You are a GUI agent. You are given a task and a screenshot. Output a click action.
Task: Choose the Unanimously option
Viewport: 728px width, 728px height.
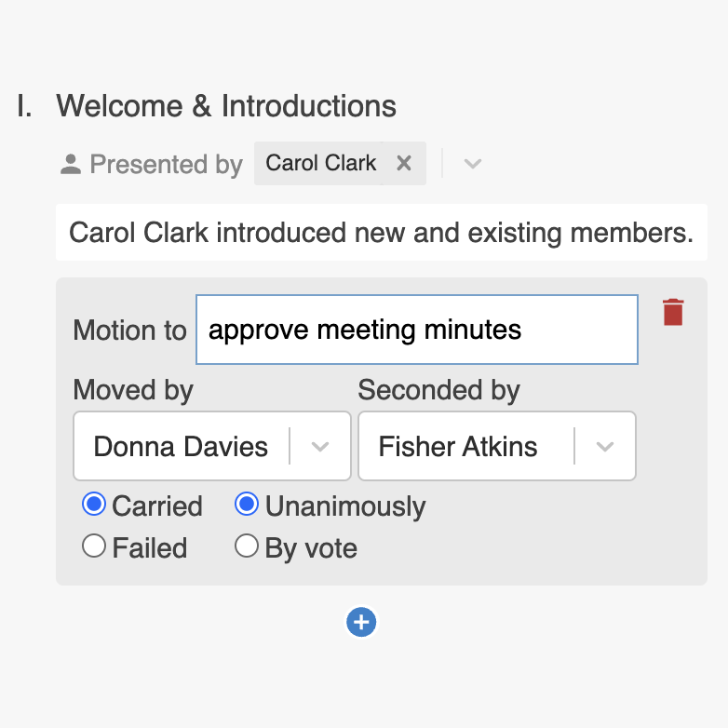247,505
